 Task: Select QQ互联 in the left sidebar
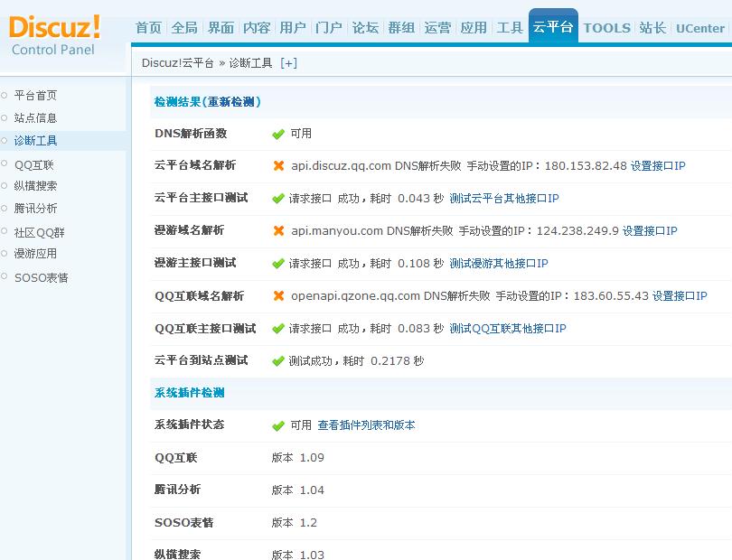coord(34,164)
